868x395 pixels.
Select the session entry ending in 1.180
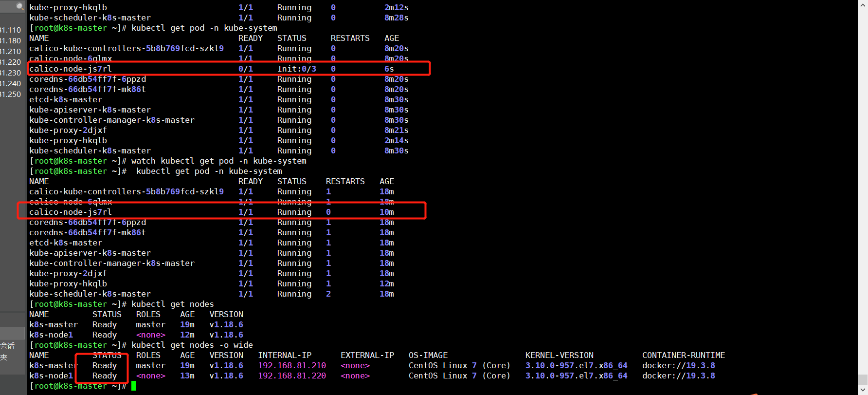point(11,40)
